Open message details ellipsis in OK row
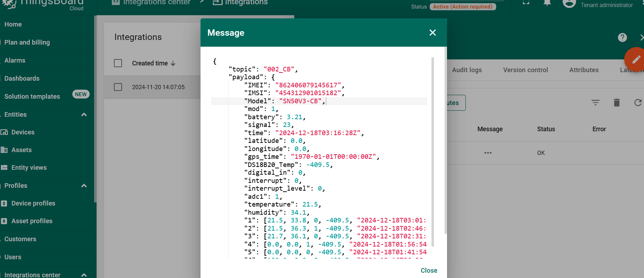 coord(488,153)
